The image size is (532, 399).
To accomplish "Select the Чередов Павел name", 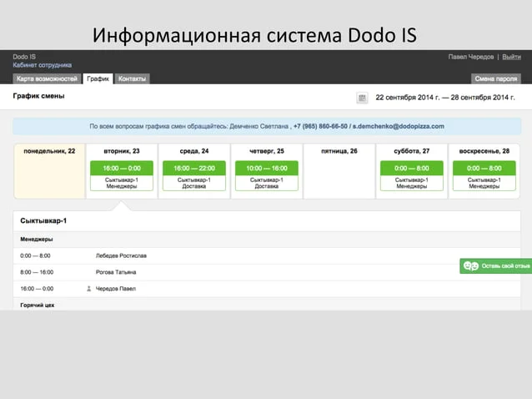I will tap(116, 289).
